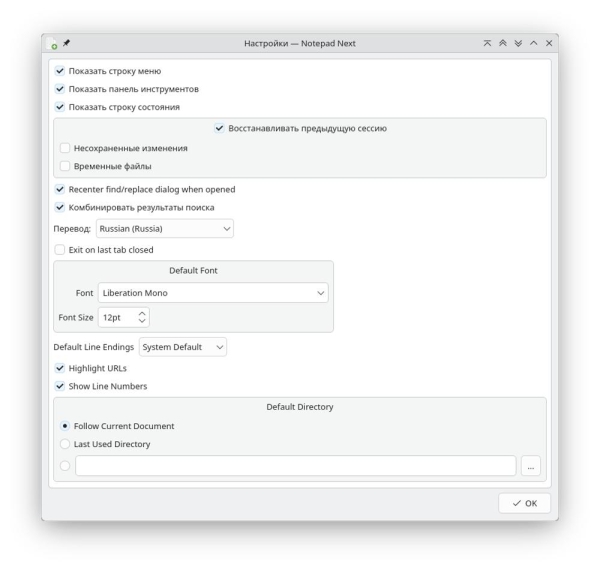Screen dimensions: 600x570
Task: Click the Перевод label
Action: click(72, 229)
